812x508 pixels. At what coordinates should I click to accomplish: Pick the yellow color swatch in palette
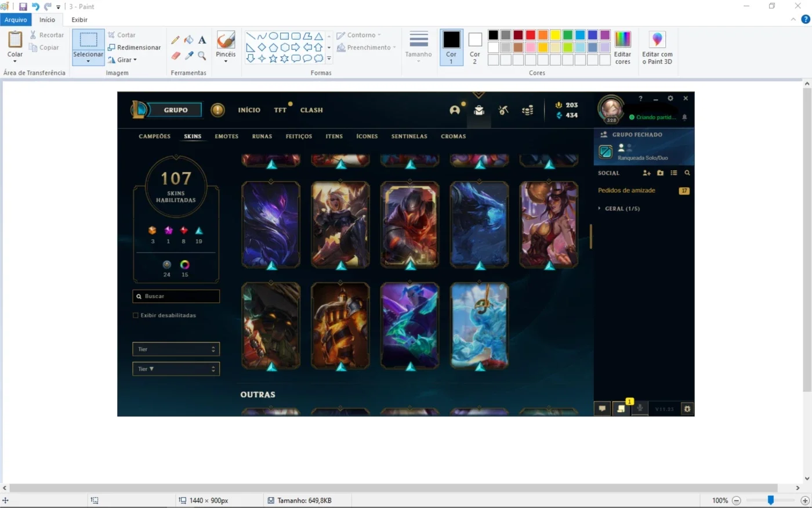point(555,35)
